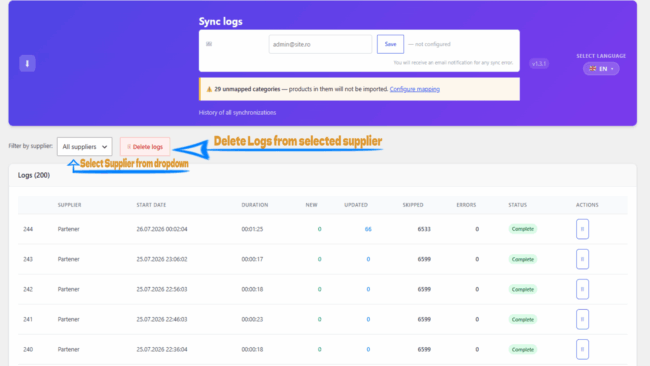Click the Logs (200) heading
650x366 pixels.
34,175
